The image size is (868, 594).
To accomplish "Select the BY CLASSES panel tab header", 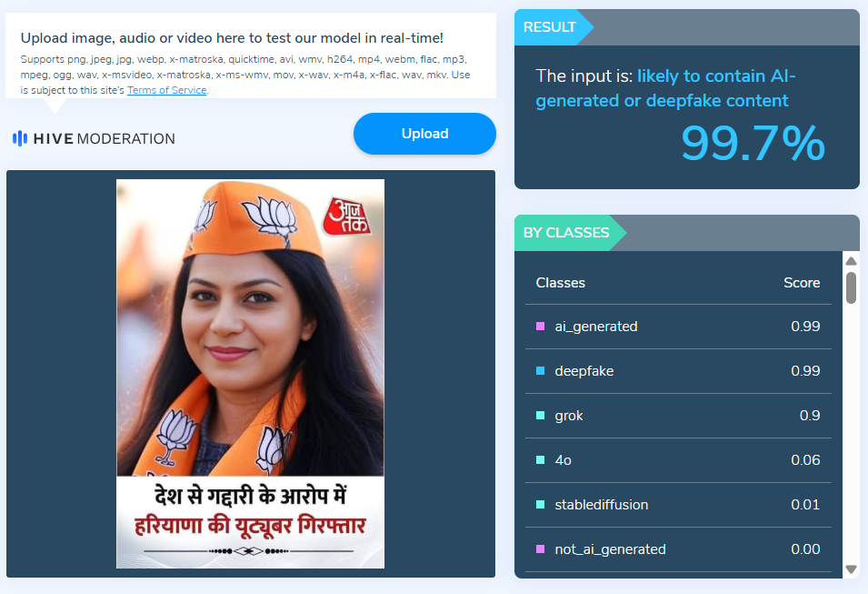I will pyautogui.click(x=570, y=233).
